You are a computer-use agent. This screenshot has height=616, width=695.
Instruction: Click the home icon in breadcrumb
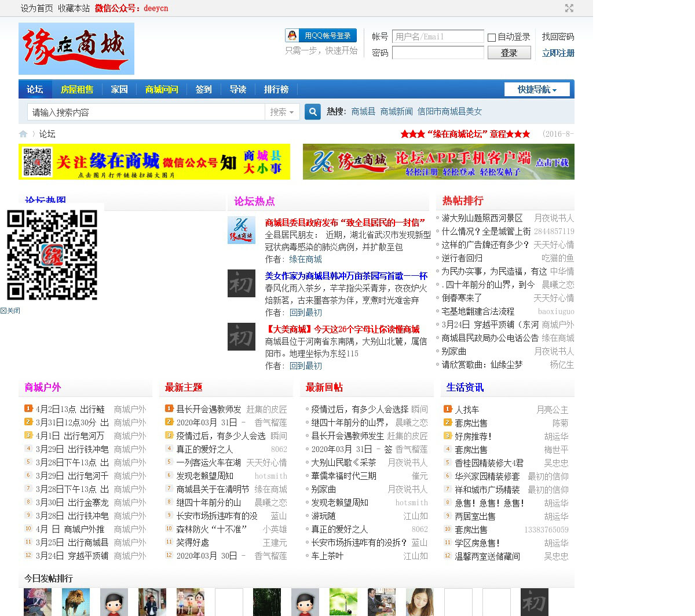pyautogui.click(x=23, y=134)
